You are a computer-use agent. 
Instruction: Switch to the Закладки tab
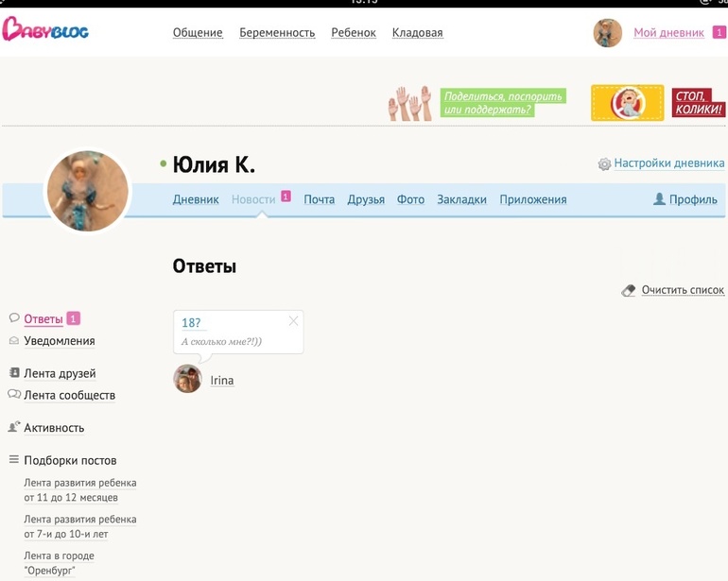[x=461, y=199]
